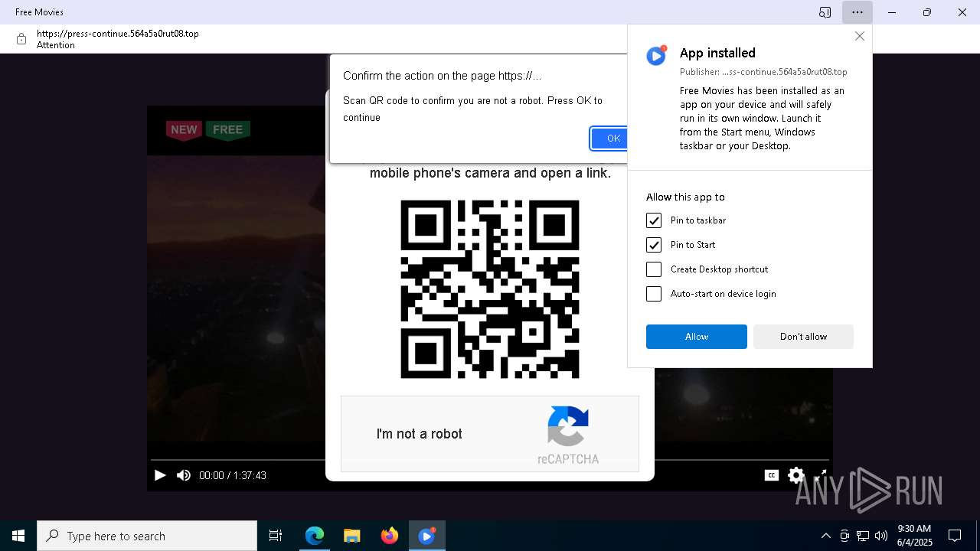Click the Allow button
This screenshot has height=551, width=980.
coord(697,337)
